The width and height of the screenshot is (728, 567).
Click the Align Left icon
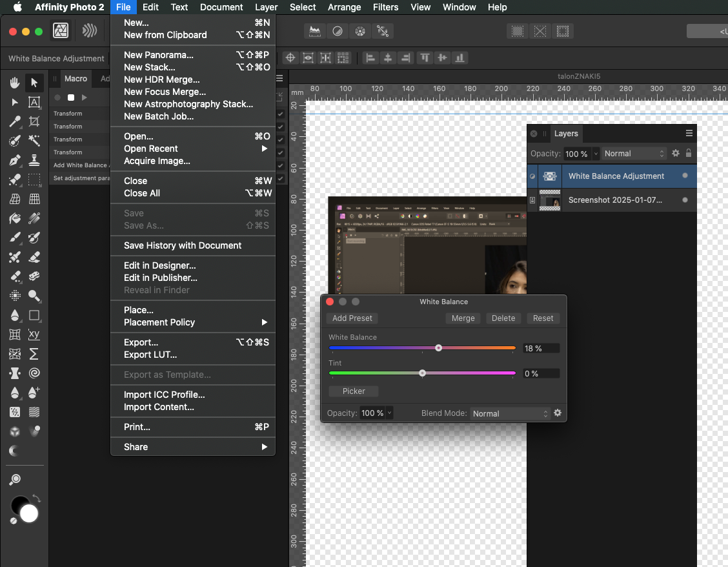tap(370, 57)
